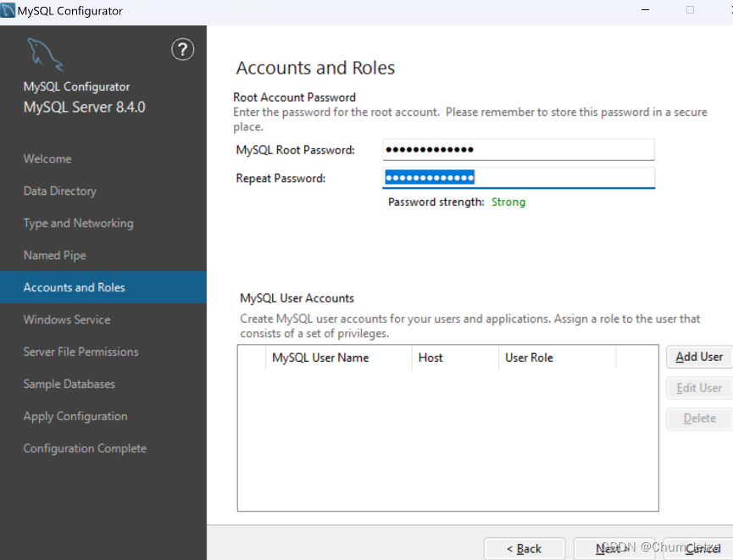Click the MySQL Root Password field
Viewport: 733px width, 560px height.
click(x=518, y=149)
